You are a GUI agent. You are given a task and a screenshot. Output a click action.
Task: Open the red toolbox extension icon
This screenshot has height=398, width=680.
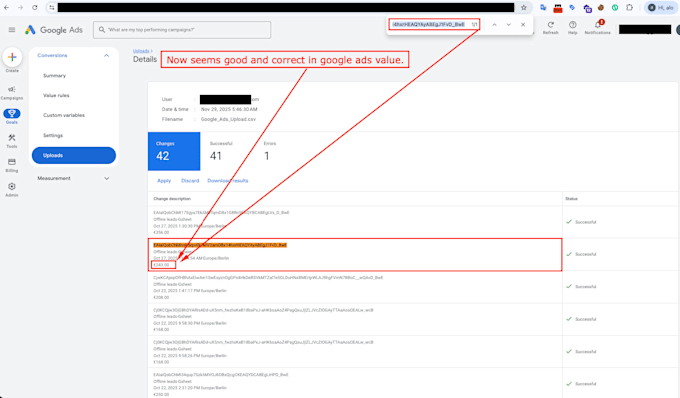coord(558,8)
